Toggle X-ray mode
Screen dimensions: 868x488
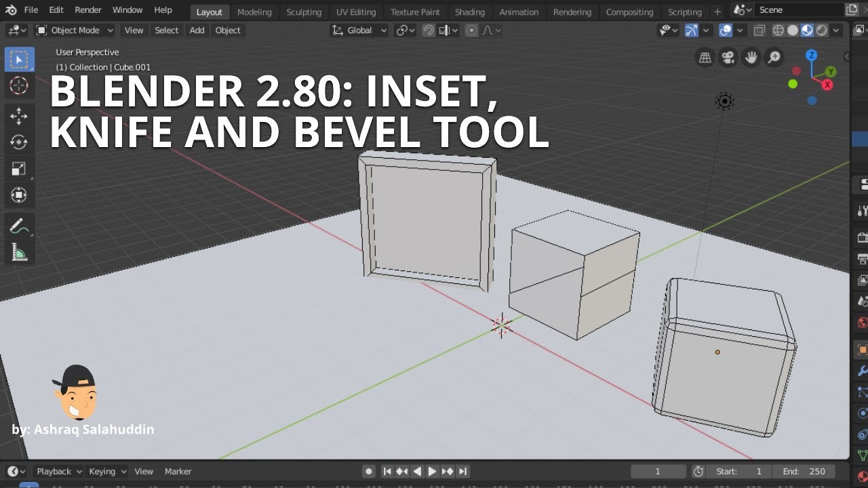pos(759,30)
